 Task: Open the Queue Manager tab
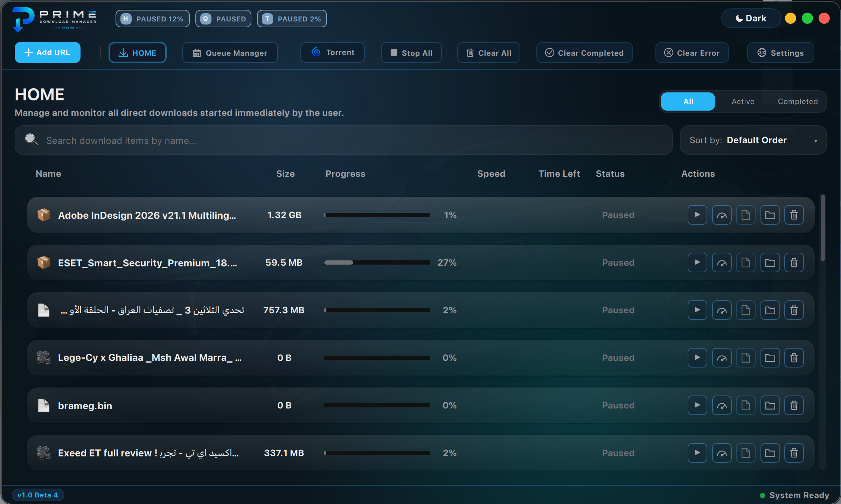tap(230, 52)
